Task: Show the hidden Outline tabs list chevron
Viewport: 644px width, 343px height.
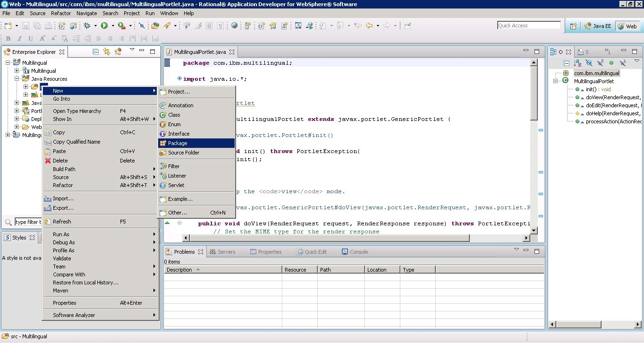Action: pyautogui.click(x=608, y=51)
